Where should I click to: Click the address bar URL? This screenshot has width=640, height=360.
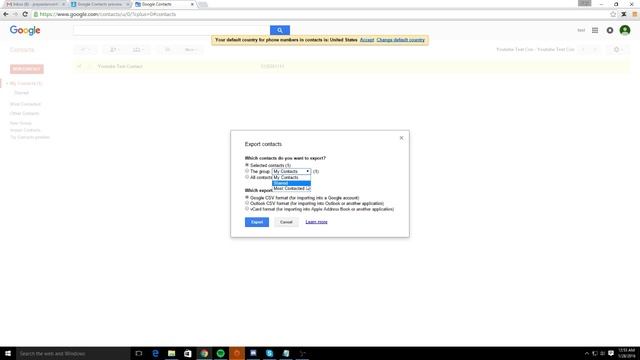[x=108, y=14]
